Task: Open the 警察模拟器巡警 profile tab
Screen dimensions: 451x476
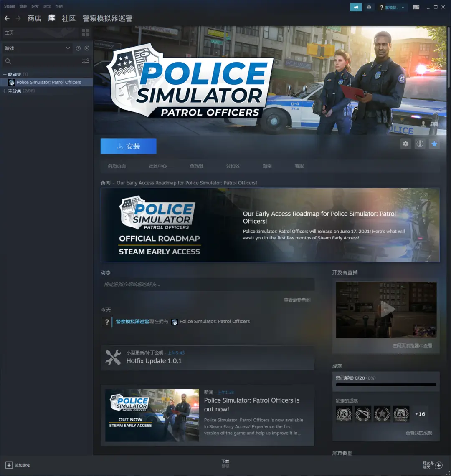Action: [x=107, y=18]
